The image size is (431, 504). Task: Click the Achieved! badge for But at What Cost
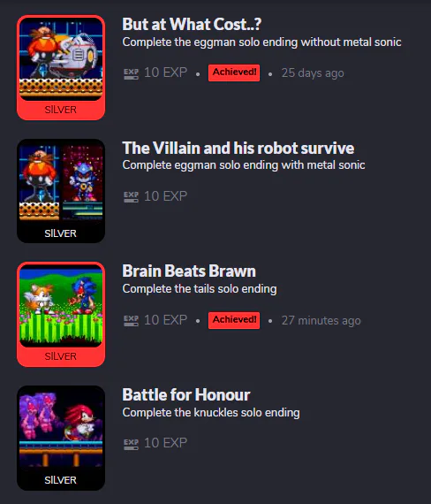[234, 73]
